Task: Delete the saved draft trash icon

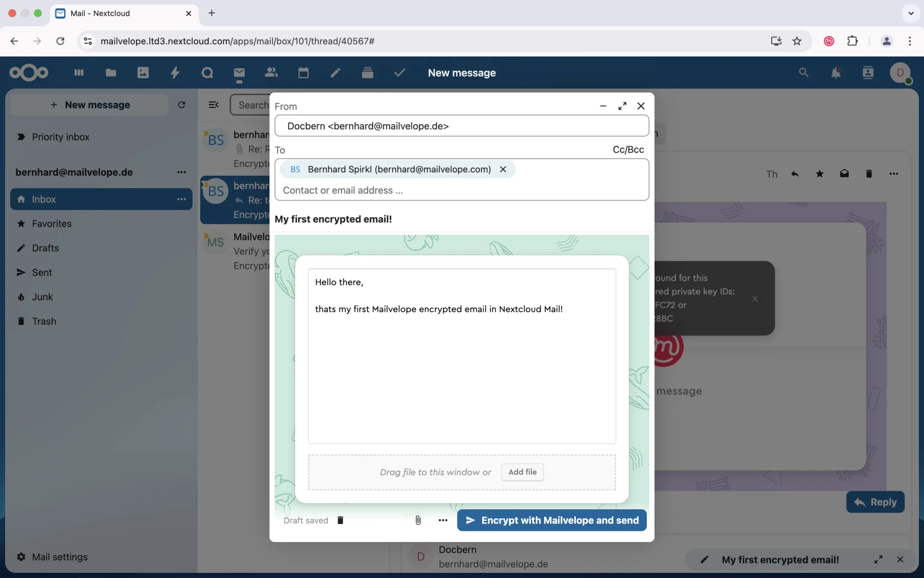Action: coord(340,520)
